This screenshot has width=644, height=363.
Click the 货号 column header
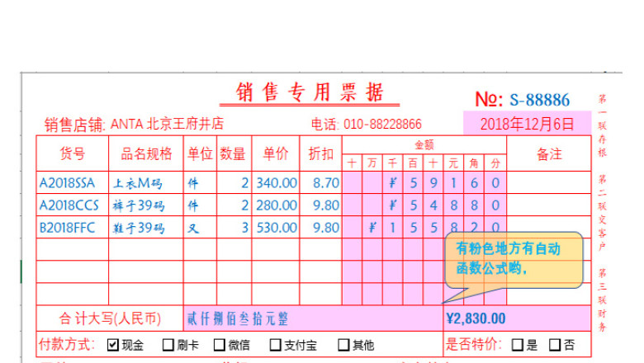73,153
